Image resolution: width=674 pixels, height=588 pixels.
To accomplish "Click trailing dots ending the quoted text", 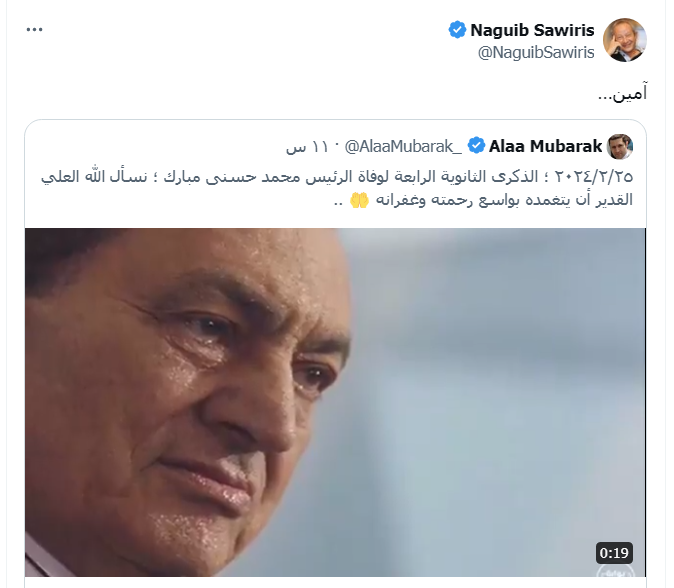I will tap(340, 199).
